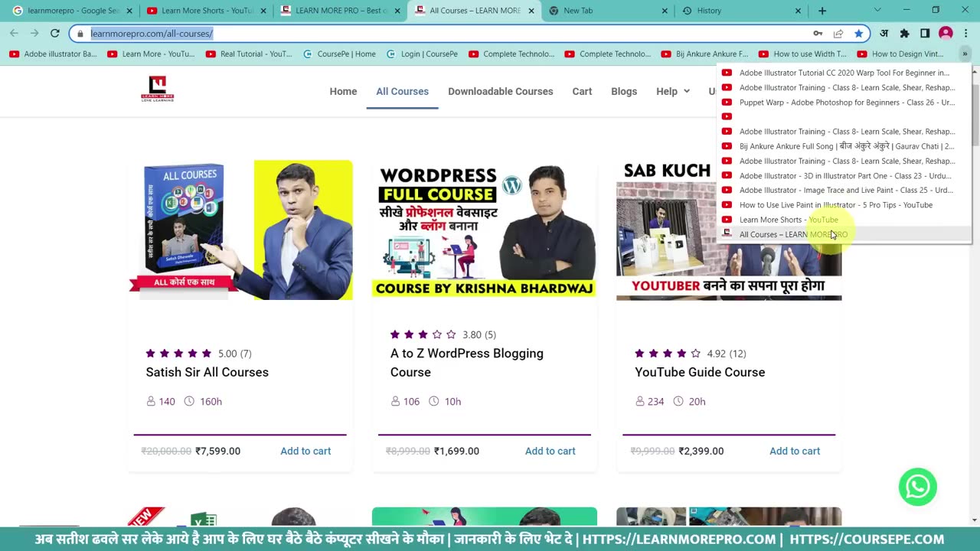Reload the page with the refresh icon
980x551 pixels.
pyautogui.click(x=54, y=34)
